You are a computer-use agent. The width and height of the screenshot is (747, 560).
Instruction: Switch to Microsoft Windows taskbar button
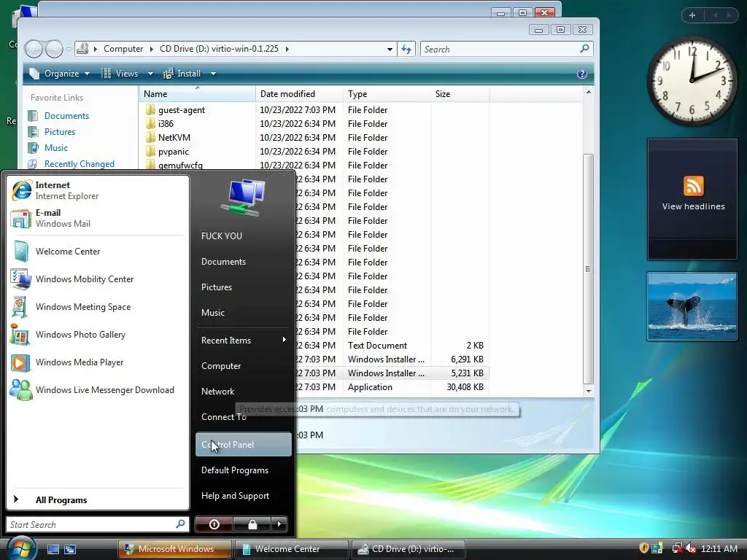click(x=175, y=549)
